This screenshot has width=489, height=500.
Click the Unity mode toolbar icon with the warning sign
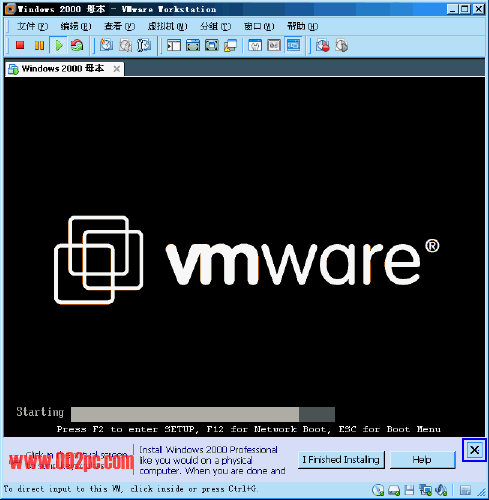pyautogui.click(x=231, y=45)
